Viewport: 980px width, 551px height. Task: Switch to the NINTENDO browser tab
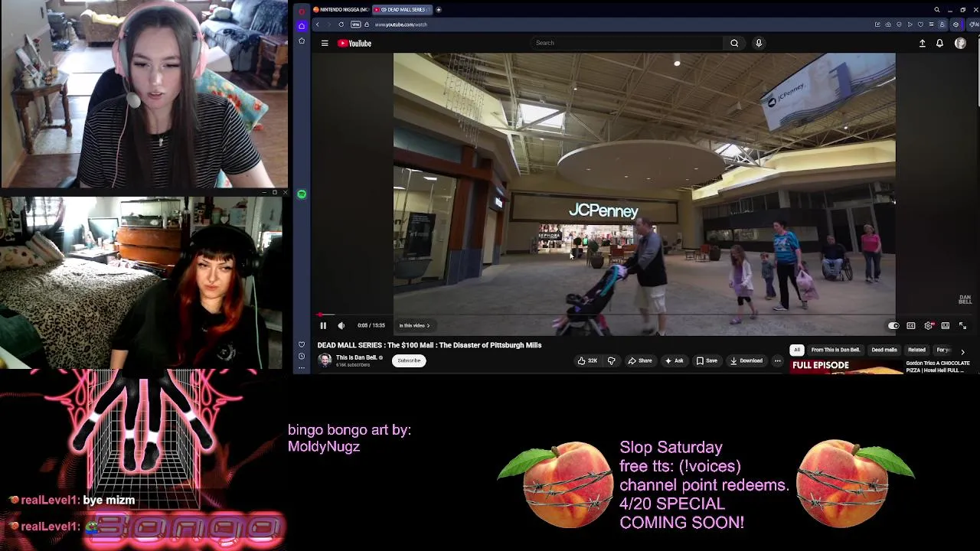(341, 10)
